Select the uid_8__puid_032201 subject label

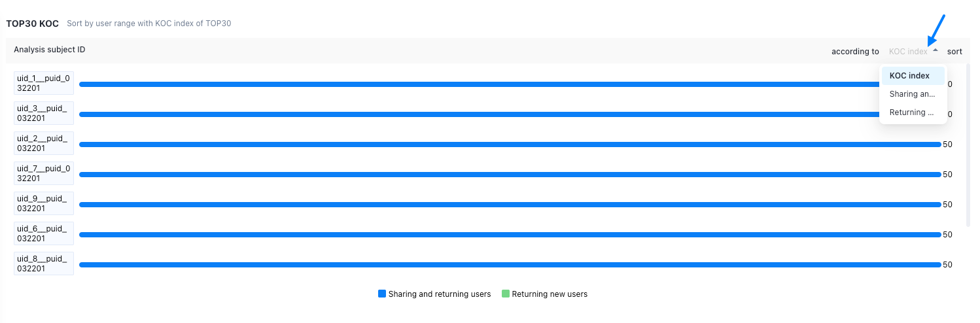44,264
